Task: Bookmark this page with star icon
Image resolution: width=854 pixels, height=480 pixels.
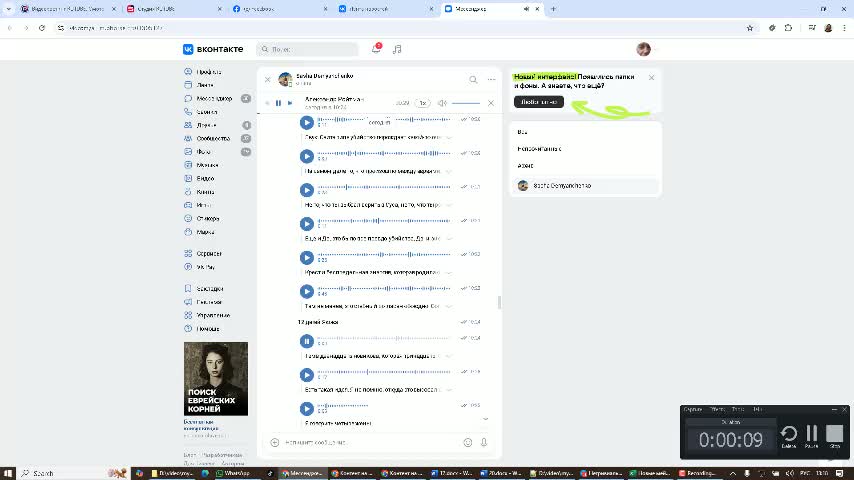Action: tap(750, 28)
